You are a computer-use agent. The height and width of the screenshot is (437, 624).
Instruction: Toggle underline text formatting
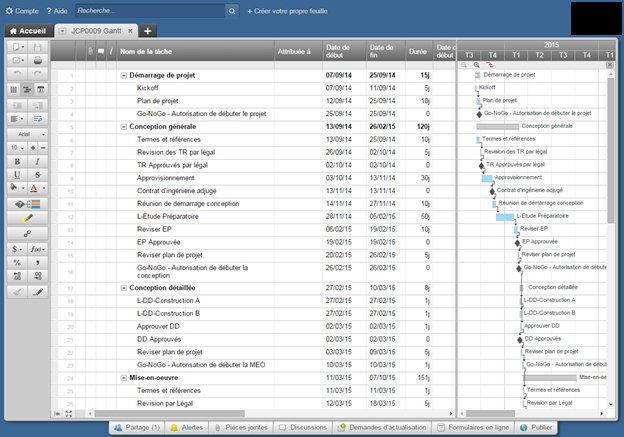click(x=20, y=174)
